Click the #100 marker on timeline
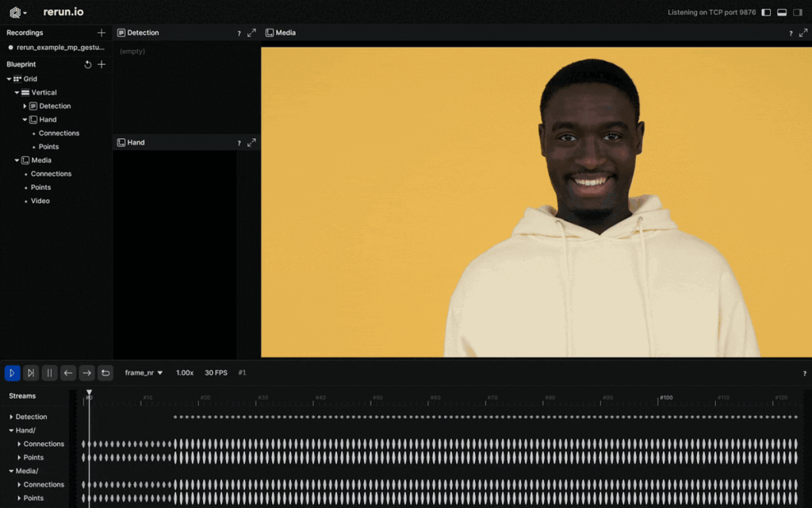 [665, 398]
